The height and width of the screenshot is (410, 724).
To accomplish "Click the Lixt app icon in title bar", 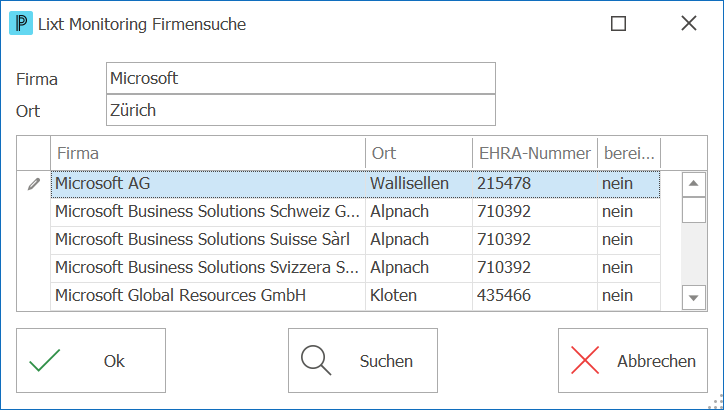I will tap(21, 23).
